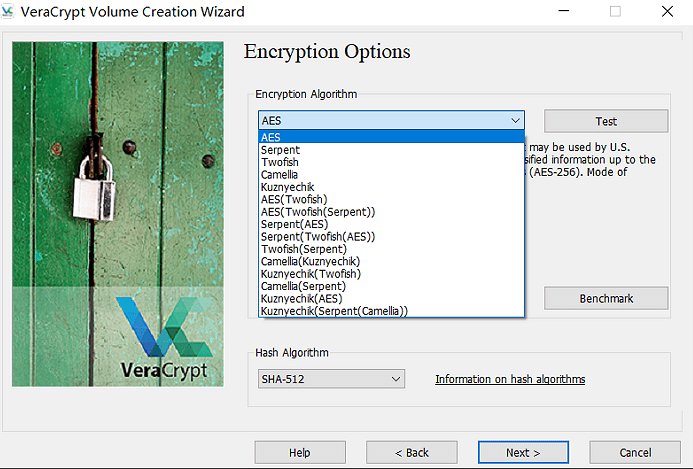Go to previous step with Back
Image resolution: width=693 pixels, height=469 pixels.
point(411,453)
